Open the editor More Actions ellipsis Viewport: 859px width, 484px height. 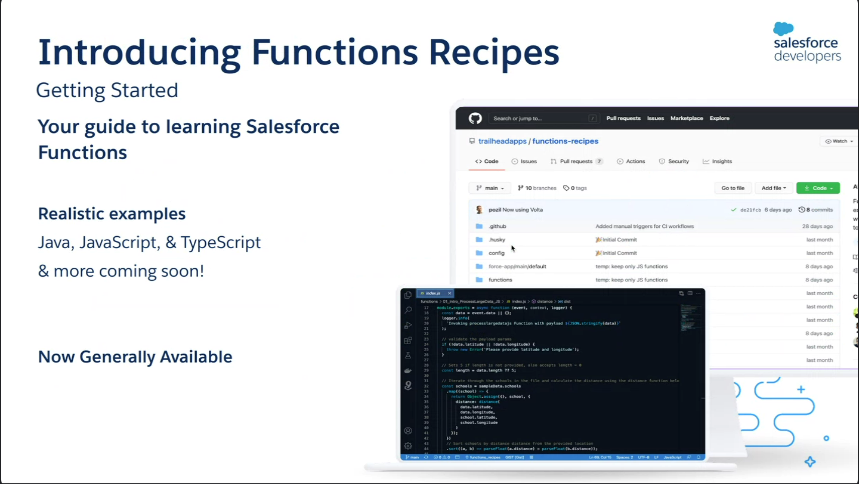pyautogui.click(x=698, y=293)
